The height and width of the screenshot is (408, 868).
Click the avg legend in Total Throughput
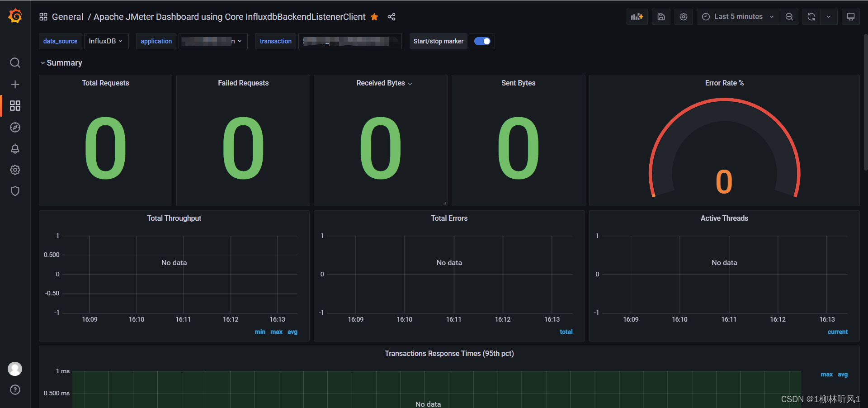[x=292, y=332]
